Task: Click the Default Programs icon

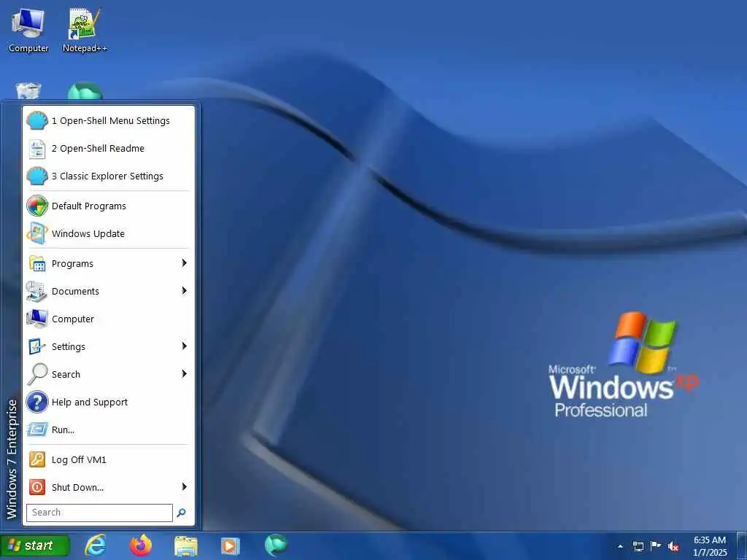Action: [37, 206]
